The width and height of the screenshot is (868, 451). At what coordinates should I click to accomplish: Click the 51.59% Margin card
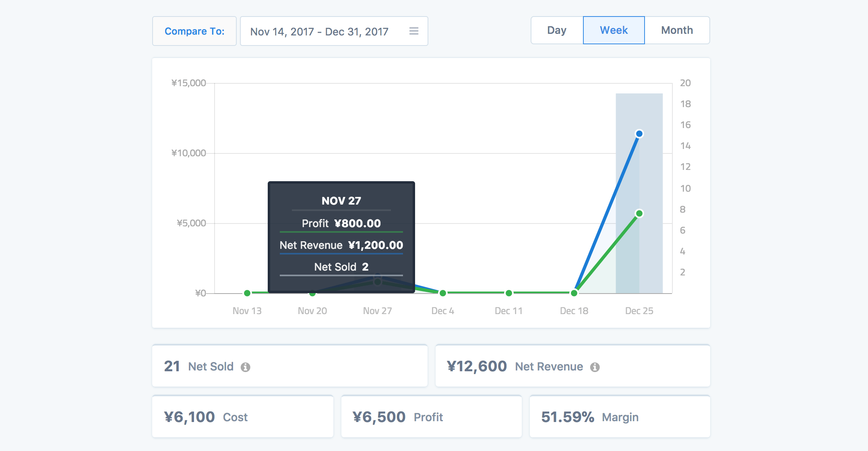click(620, 417)
